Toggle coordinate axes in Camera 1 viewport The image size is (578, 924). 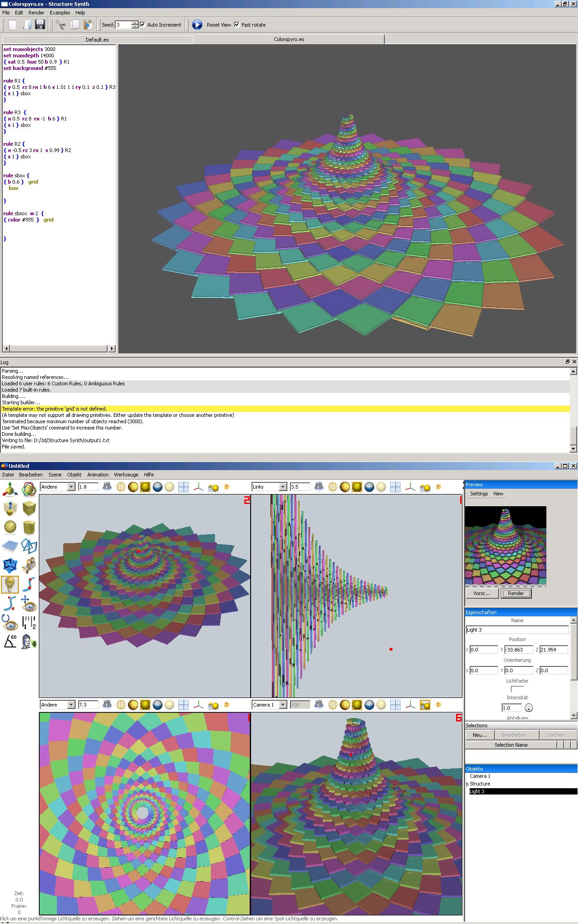[x=410, y=705]
